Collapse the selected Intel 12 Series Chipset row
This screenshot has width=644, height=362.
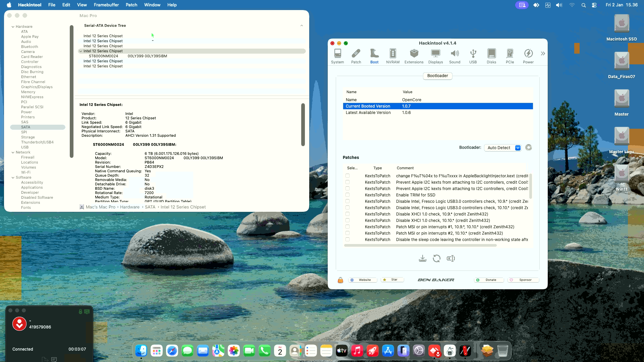[80, 51]
